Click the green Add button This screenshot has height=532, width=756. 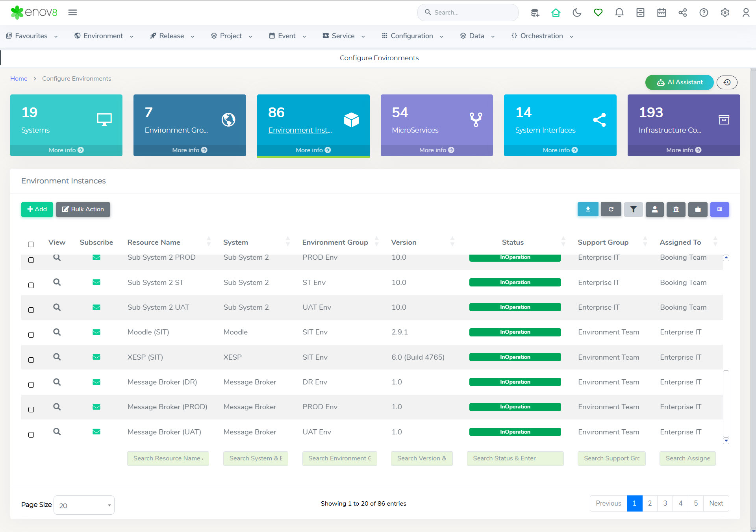[x=37, y=209]
